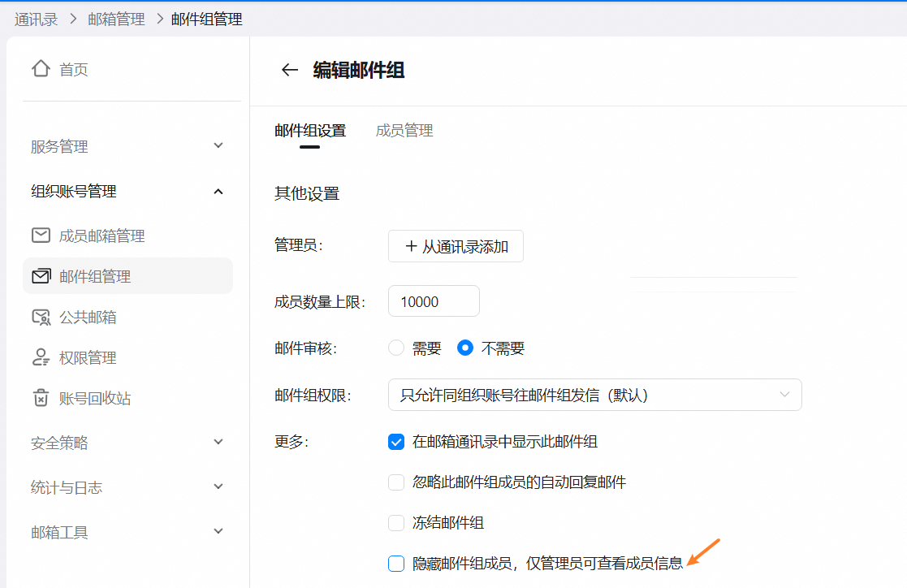Open the 邮件组权限 dropdown
907x588 pixels.
click(594, 395)
